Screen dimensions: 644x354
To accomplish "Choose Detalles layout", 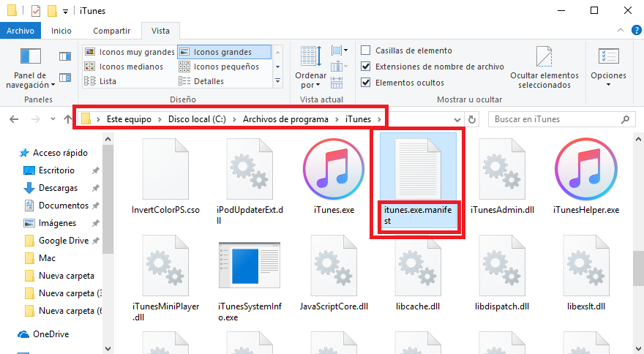I will click(201, 81).
